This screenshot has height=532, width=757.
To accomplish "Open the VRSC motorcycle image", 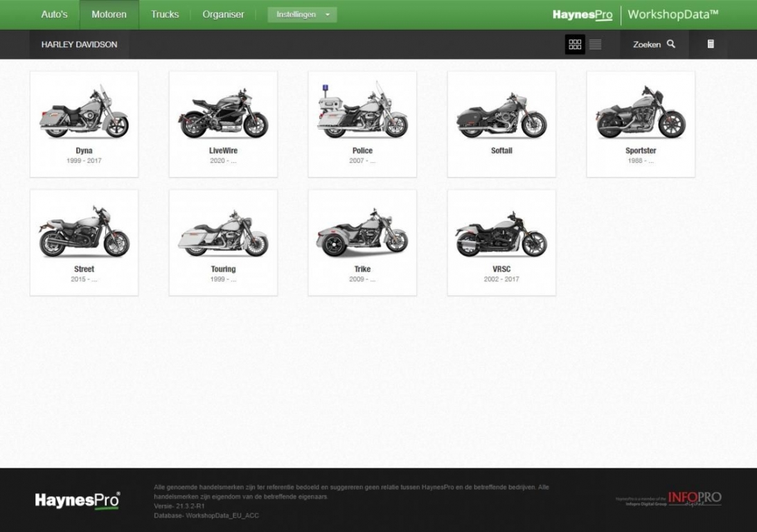I will [501, 234].
